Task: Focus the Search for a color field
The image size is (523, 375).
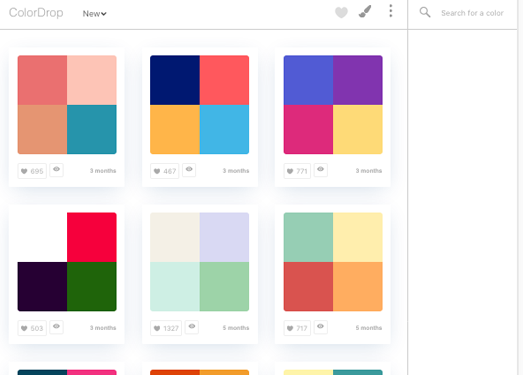Action: tap(472, 13)
